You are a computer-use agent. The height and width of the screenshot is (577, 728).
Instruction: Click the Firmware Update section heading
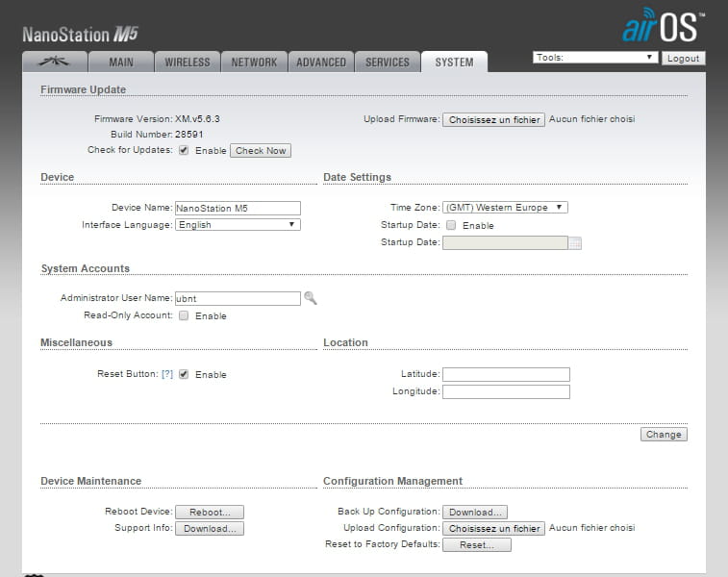[x=83, y=89]
